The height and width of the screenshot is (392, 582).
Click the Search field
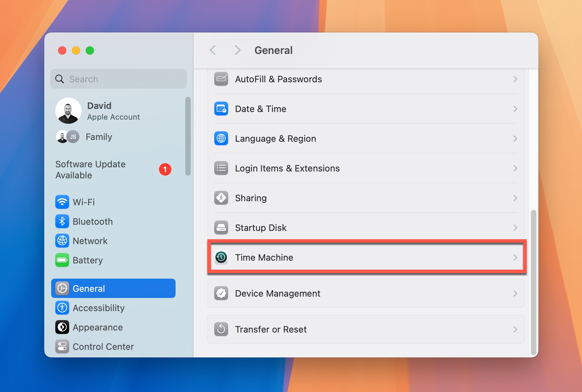point(119,79)
